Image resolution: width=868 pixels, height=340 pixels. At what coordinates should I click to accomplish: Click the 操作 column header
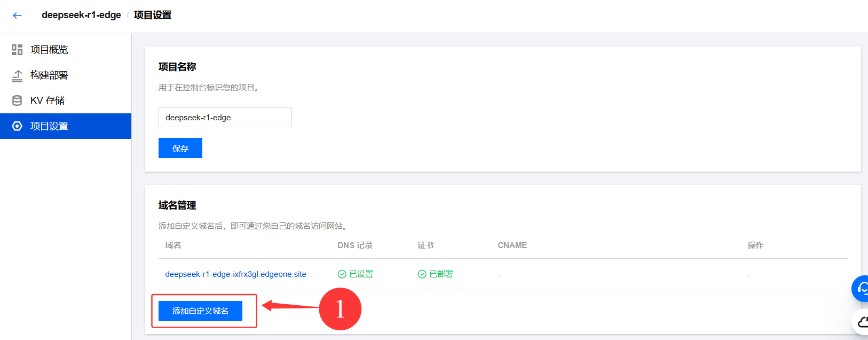(755, 245)
